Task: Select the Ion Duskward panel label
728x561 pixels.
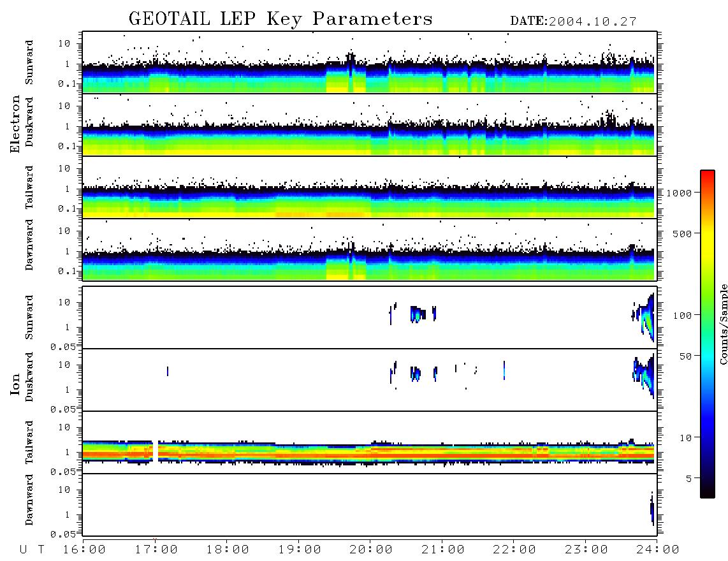Action: click(x=29, y=377)
